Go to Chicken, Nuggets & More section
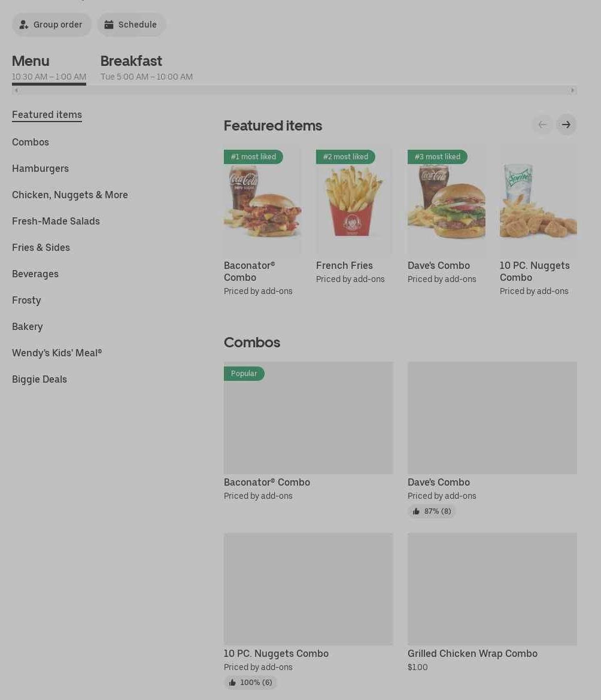The height and width of the screenshot is (700, 601). 70,195
